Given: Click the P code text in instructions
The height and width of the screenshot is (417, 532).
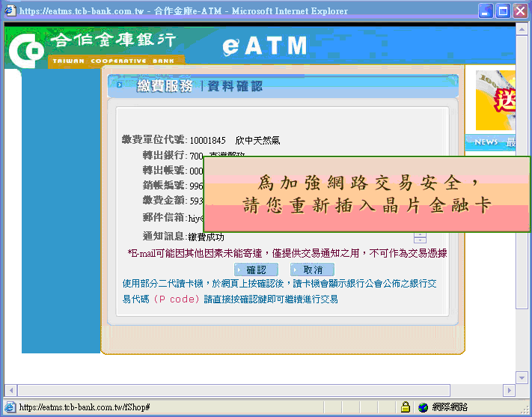Looking at the screenshot, I should (x=177, y=299).
